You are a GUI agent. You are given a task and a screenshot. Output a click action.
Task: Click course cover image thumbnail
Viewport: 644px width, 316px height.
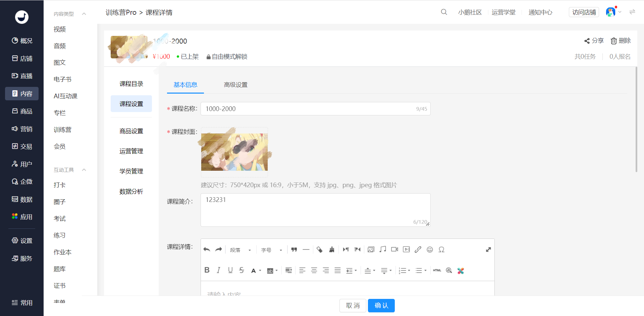pyautogui.click(x=234, y=152)
